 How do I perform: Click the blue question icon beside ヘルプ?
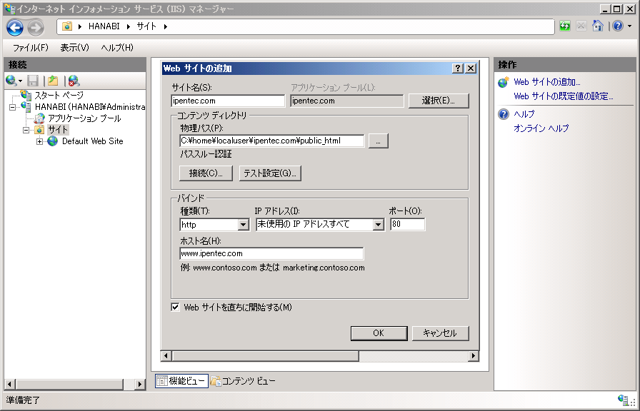(504, 114)
